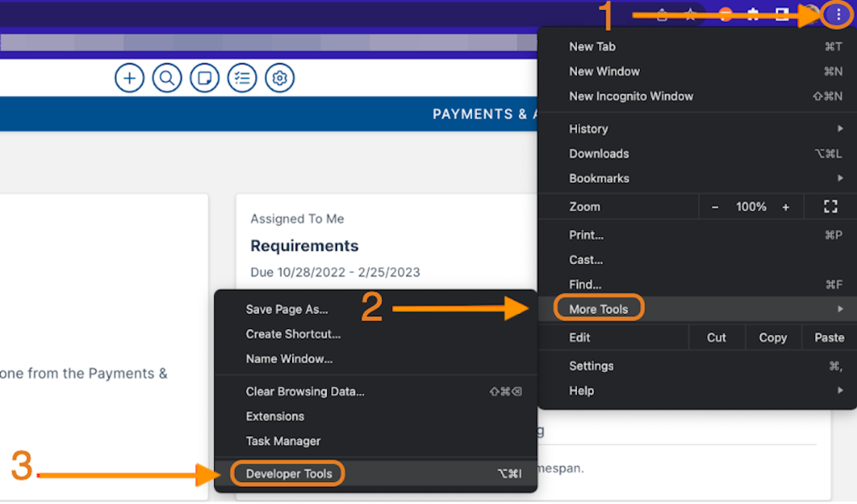Viewport: 857px width, 504px height.
Task: Increase zoom with the plus button
Action: pyautogui.click(x=786, y=207)
